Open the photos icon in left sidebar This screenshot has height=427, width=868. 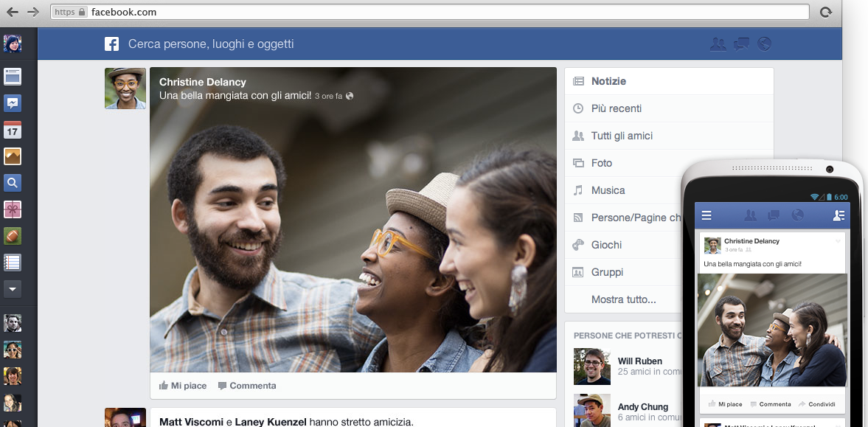[13, 156]
